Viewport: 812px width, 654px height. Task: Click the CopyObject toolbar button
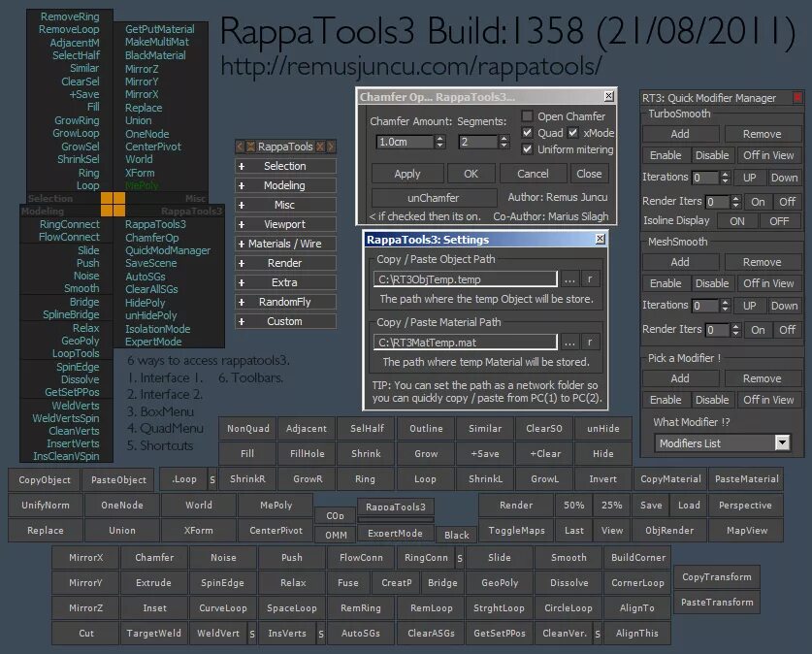coord(45,480)
